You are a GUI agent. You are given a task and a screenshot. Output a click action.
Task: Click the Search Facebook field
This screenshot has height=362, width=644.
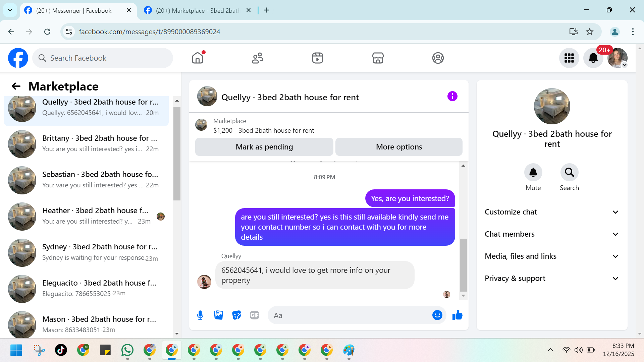[103, 58]
